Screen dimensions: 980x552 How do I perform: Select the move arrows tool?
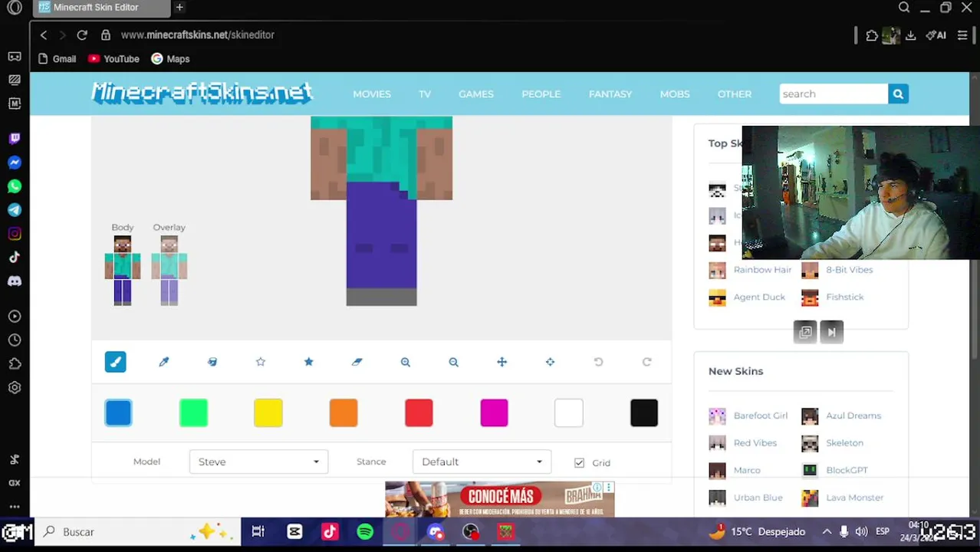coord(502,362)
